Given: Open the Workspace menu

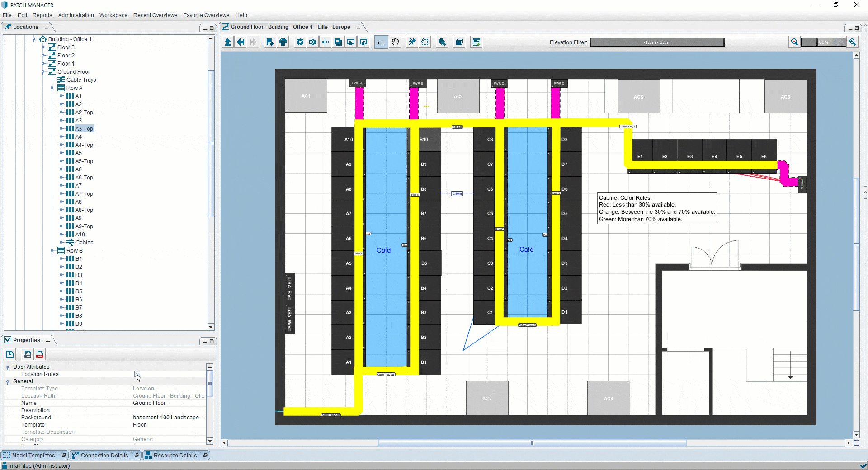Looking at the screenshot, I should (x=113, y=15).
